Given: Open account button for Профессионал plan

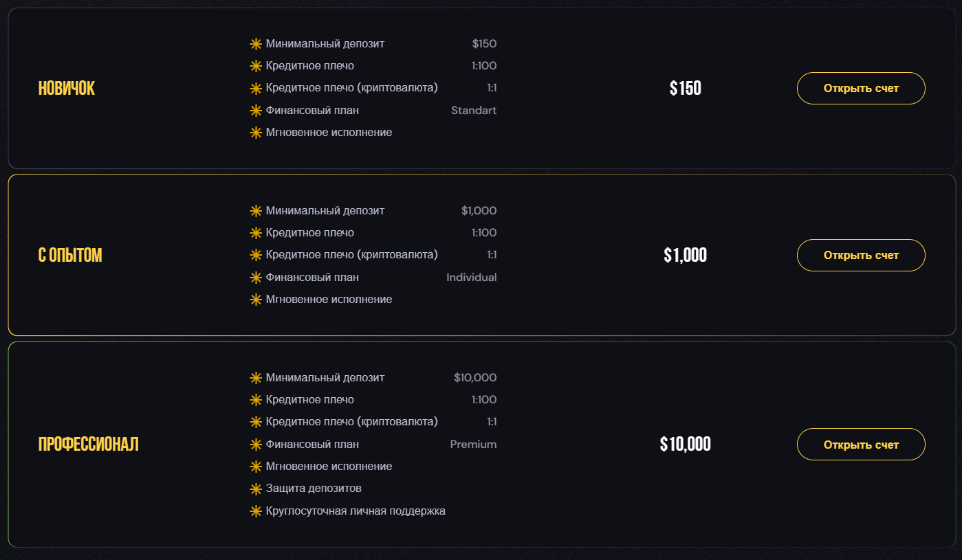Looking at the screenshot, I should tap(861, 444).
